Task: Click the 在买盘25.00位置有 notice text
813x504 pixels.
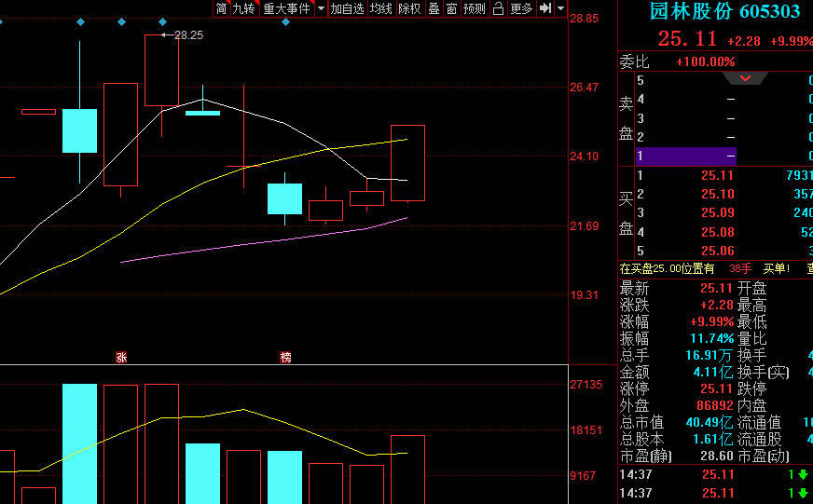Action: pos(667,269)
